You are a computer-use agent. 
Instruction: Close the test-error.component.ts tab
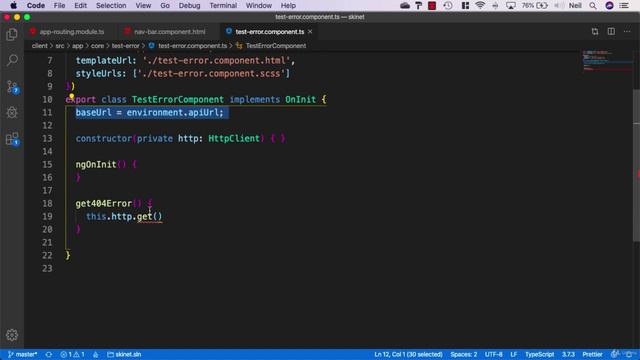[310, 31]
